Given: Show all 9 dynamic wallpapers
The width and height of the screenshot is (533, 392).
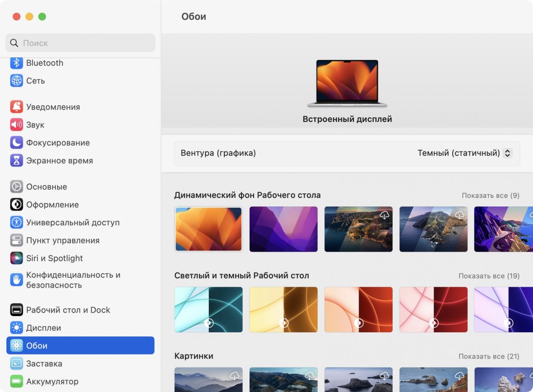Looking at the screenshot, I should pyautogui.click(x=490, y=196).
